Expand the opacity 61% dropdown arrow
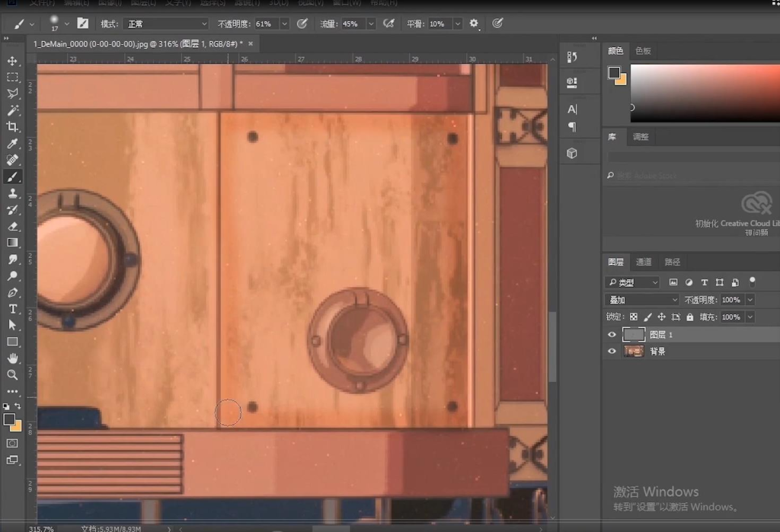780x532 pixels. coord(285,24)
